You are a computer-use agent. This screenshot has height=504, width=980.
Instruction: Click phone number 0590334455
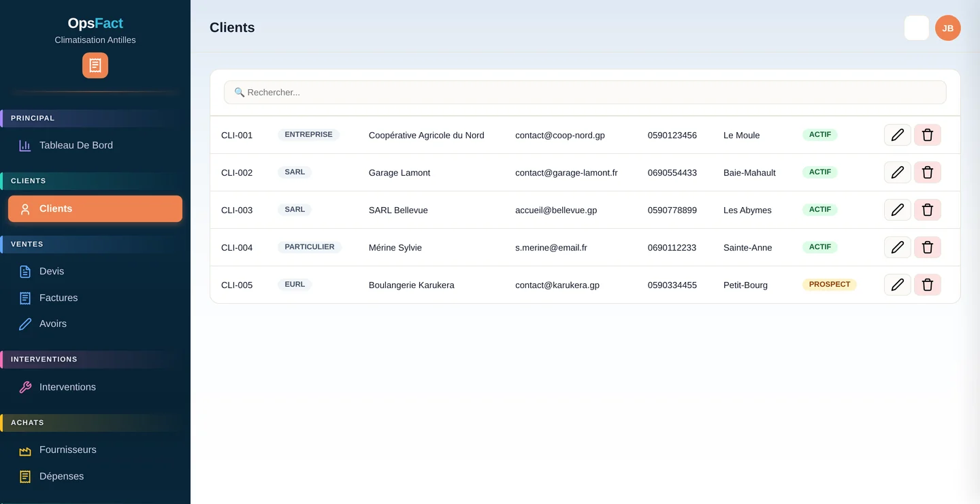672,285
